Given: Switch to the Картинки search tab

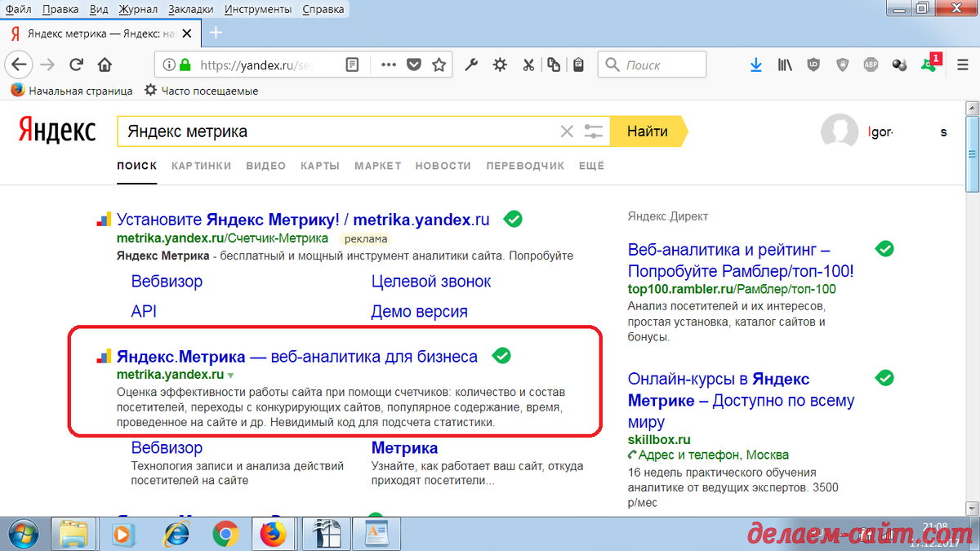Looking at the screenshot, I should [202, 166].
